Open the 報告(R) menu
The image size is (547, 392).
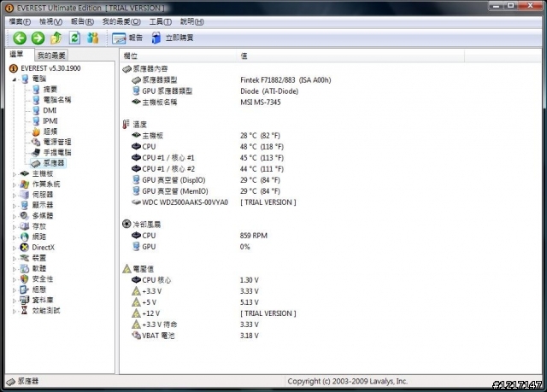[x=82, y=22]
